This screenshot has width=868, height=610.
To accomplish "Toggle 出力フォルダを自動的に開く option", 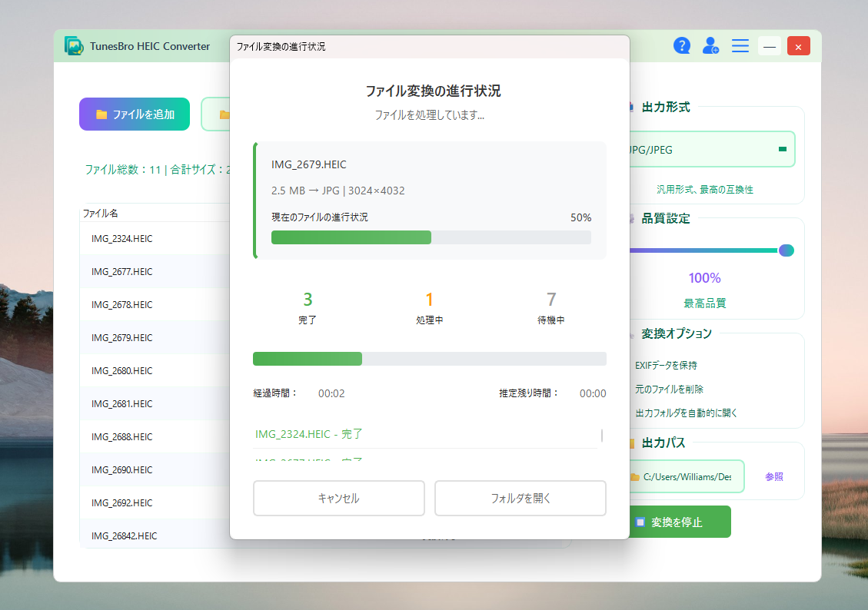I will (686, 413).
